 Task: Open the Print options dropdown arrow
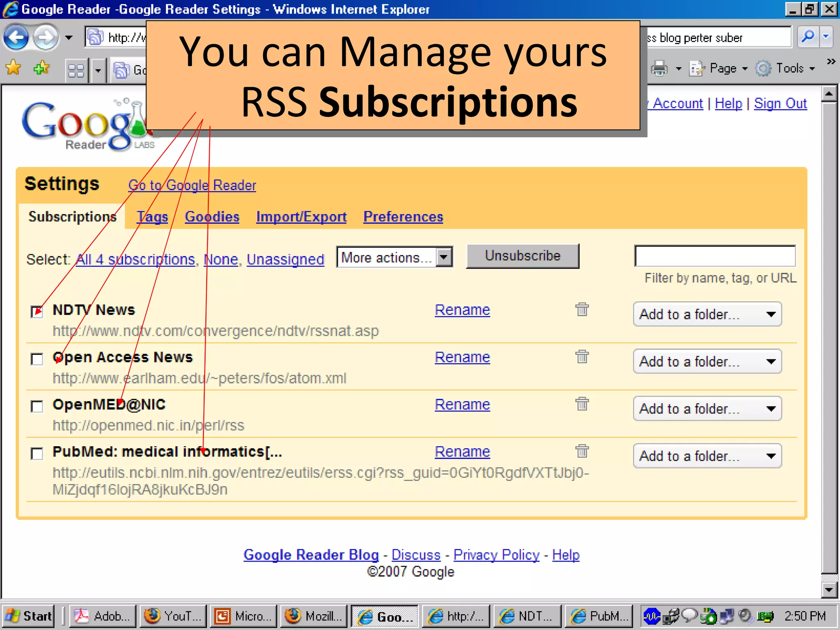point(678,69)
